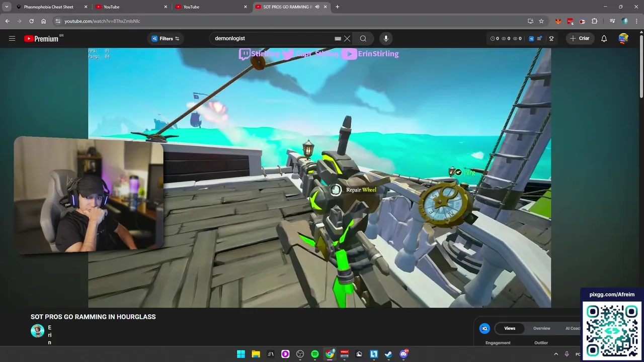Screen dimensions: 644x362
Task: Show hidden system tray icons chevron
Action: pos(556,354)
